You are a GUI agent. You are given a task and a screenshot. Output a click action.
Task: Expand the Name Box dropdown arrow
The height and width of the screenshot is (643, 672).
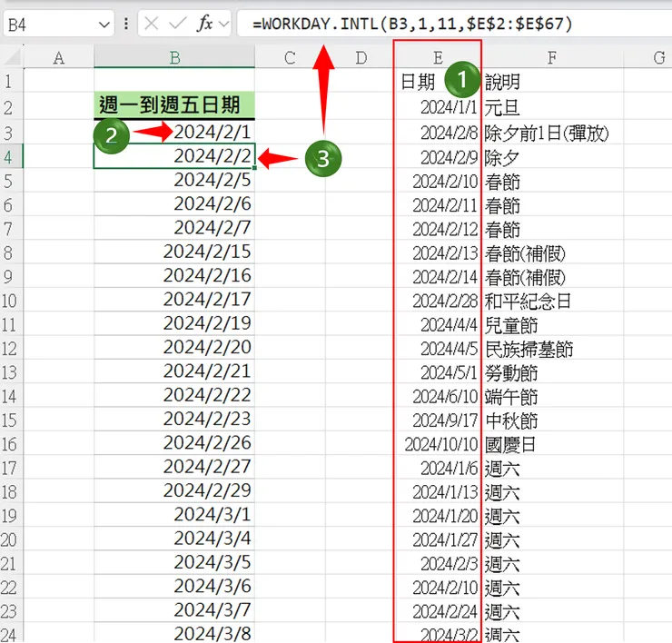click(x=104, y=25)
